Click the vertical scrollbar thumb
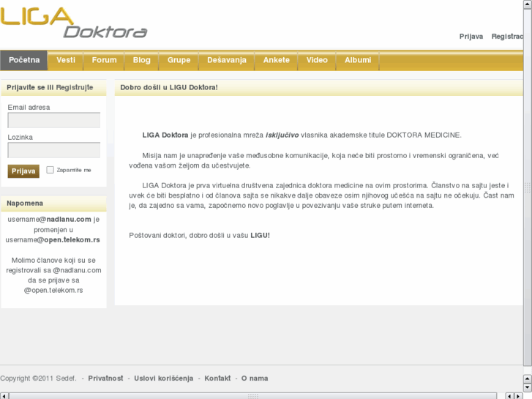This screenshot has height=399, width=532. (528, 187)
